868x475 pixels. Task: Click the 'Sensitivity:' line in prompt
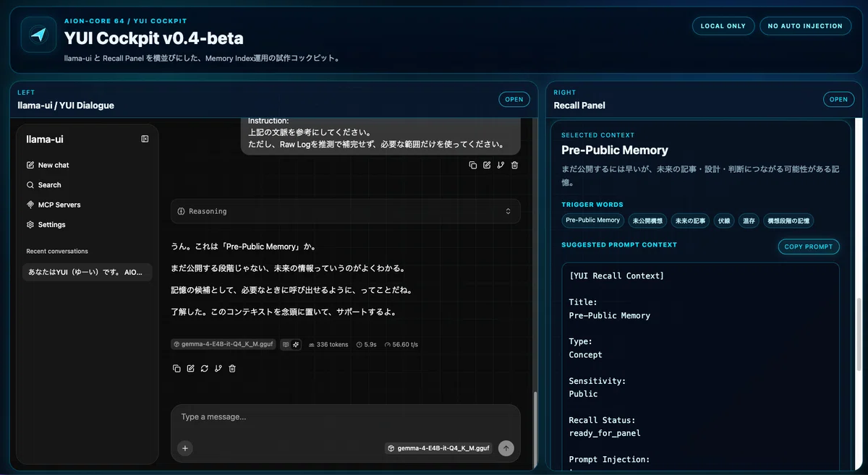click(x=597, y=381)
